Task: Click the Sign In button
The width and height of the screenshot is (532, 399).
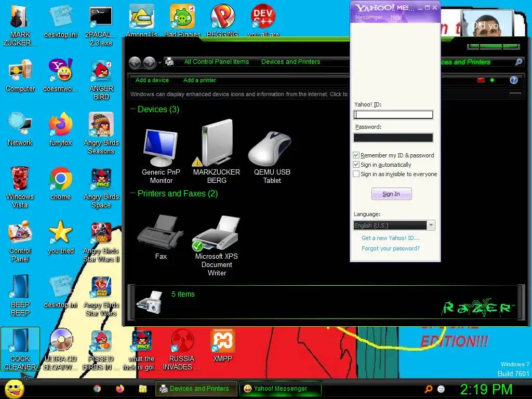Action: coord(391,194)
